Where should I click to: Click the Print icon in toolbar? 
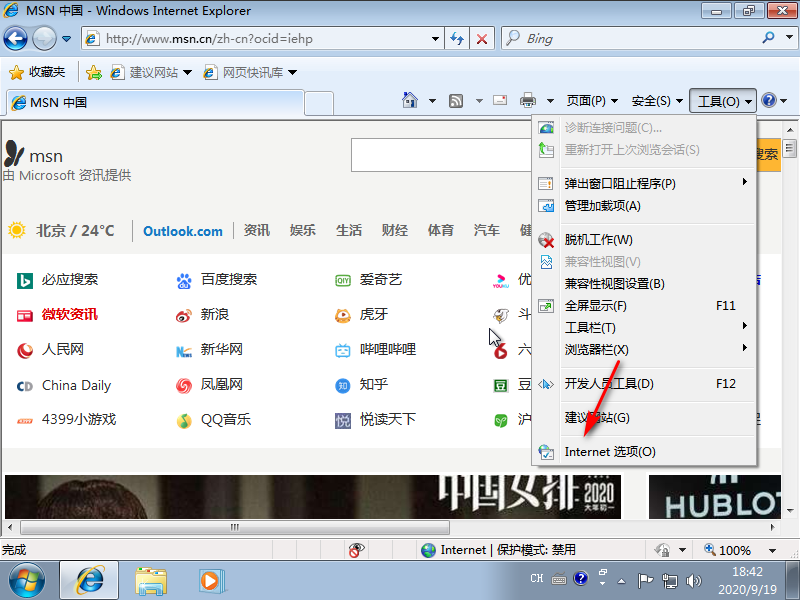(x=527, y=101)
